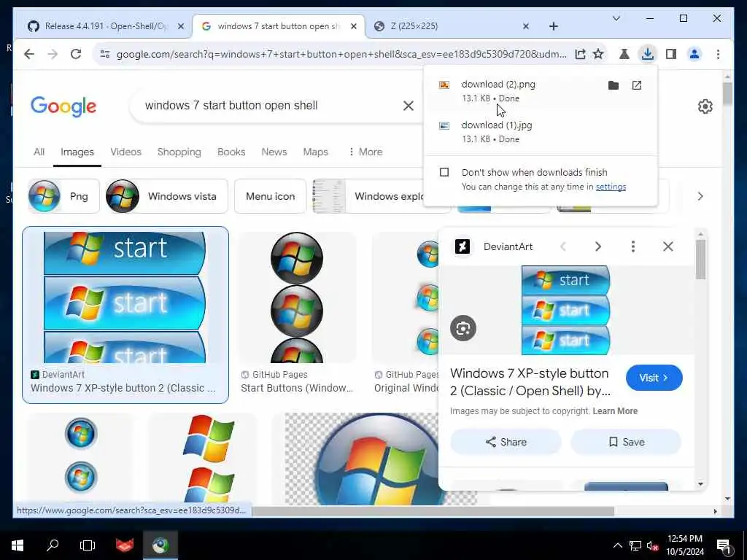The image size is (747, 560).
Task: Clear the search box with the X
Action: click(x=409, y=106)
